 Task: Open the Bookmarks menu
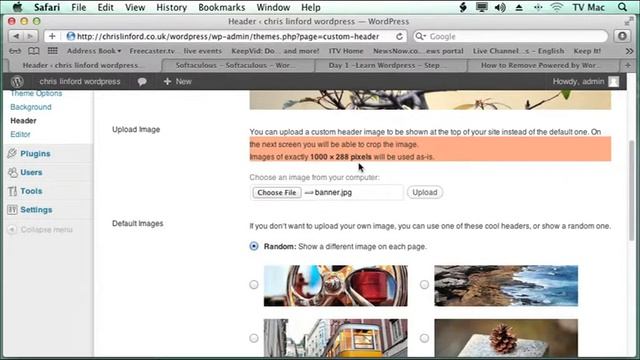(x=222, y=7)
